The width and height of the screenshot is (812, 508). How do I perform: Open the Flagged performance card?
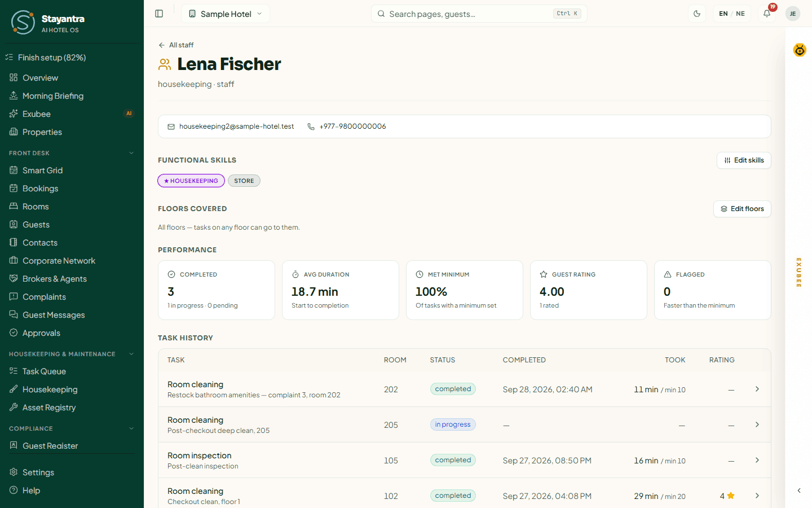tap(713, 290)
